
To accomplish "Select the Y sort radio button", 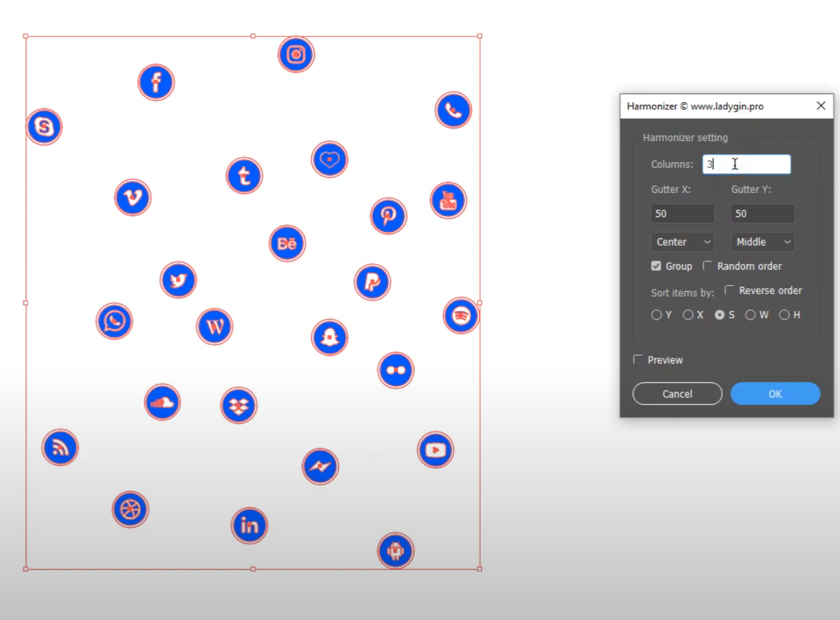I will coord(656,315).
